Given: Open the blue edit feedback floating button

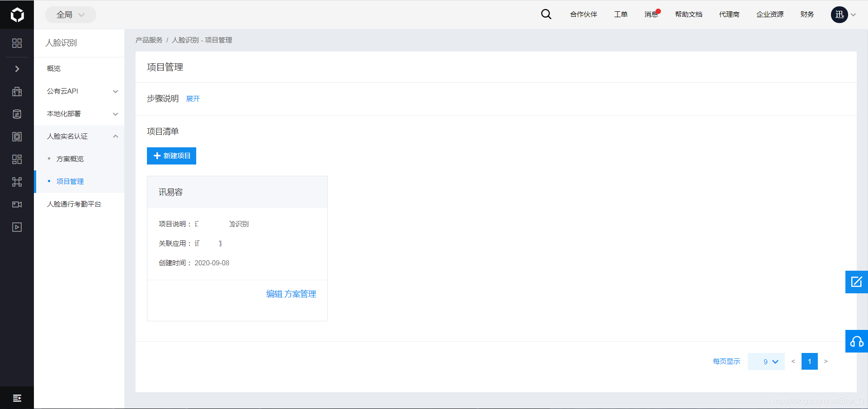Looking at the screenshot, I should (x=857, y=282).
